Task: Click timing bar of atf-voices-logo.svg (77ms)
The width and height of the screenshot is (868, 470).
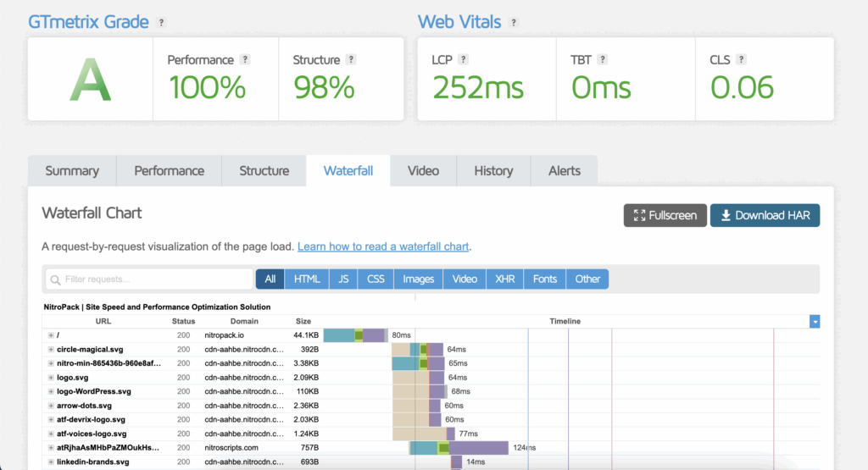Action: [x=424, y=434]
